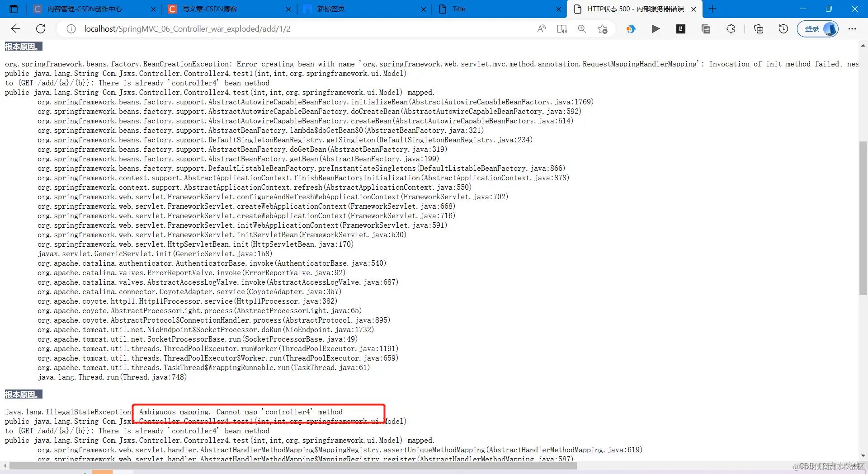Add this page to favorites
Screen dimensions: 868x474
tap(603, 29)
